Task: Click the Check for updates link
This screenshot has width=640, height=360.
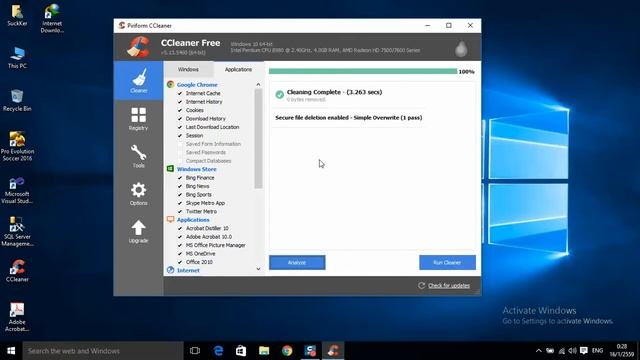Action: tap(449, 286)
